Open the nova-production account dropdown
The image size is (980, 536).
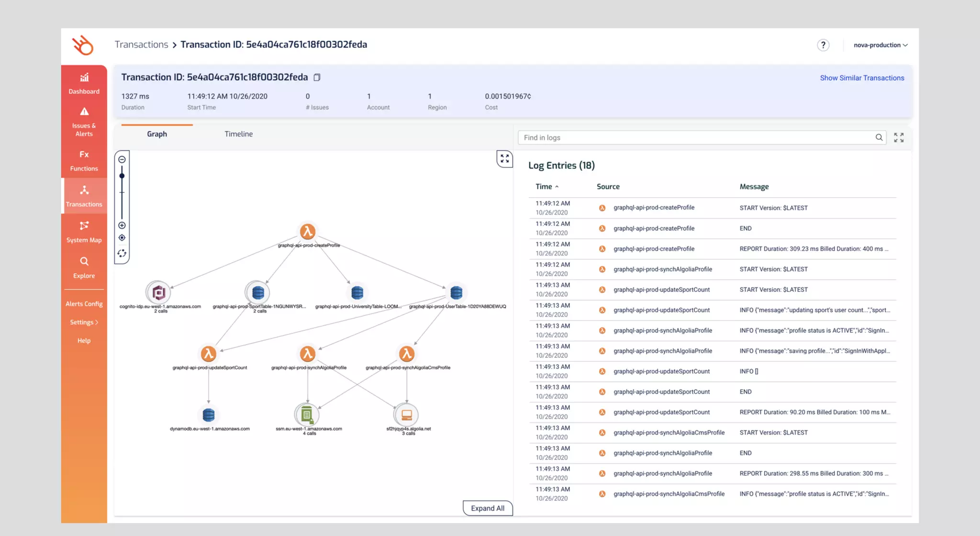(880, 45)
